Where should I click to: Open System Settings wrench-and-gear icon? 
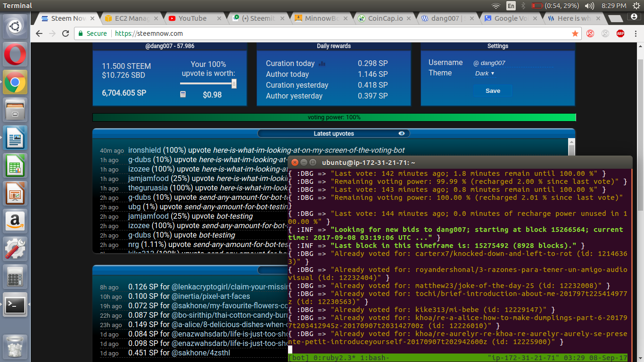click(16, 249)
